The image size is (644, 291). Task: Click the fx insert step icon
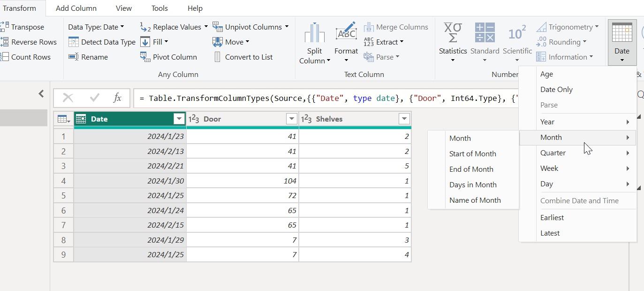[117, 98]
